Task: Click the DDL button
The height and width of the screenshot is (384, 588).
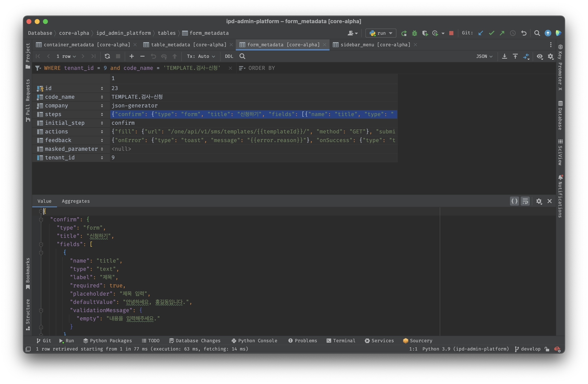Action: pyautogui.click(x=229, y=56)
